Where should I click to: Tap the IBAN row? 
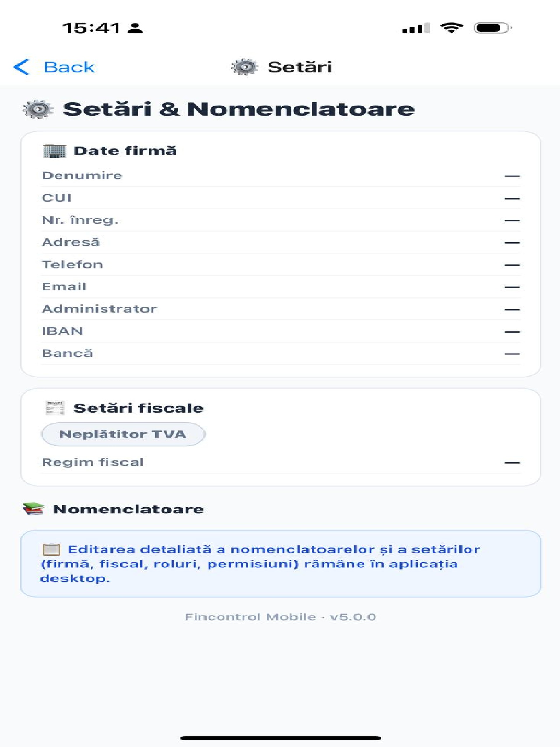pyautogui.click(x=280, y=331)
